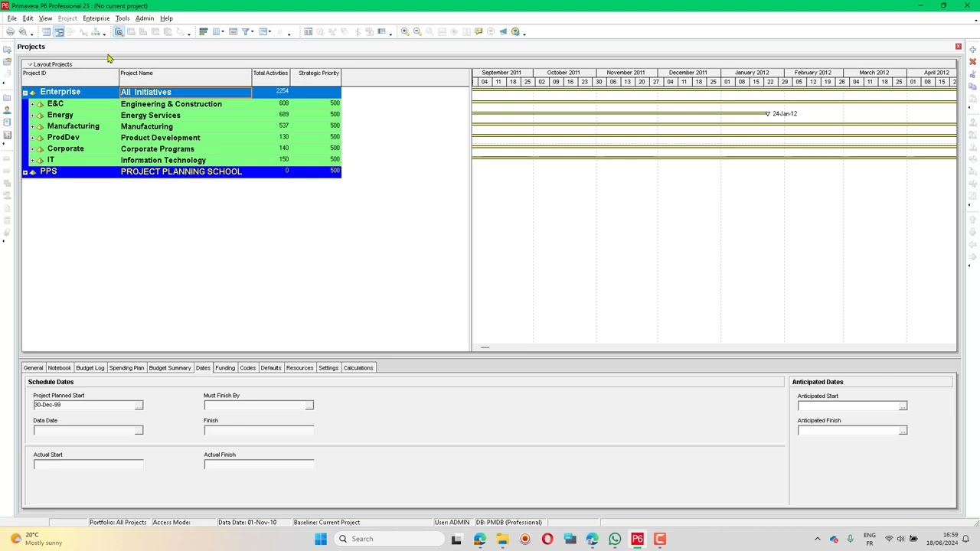Image resolution: width=980 pixels, height=551 pixels.
Task: Switch to the Notebook tab
Action: [x=59, y=368]
